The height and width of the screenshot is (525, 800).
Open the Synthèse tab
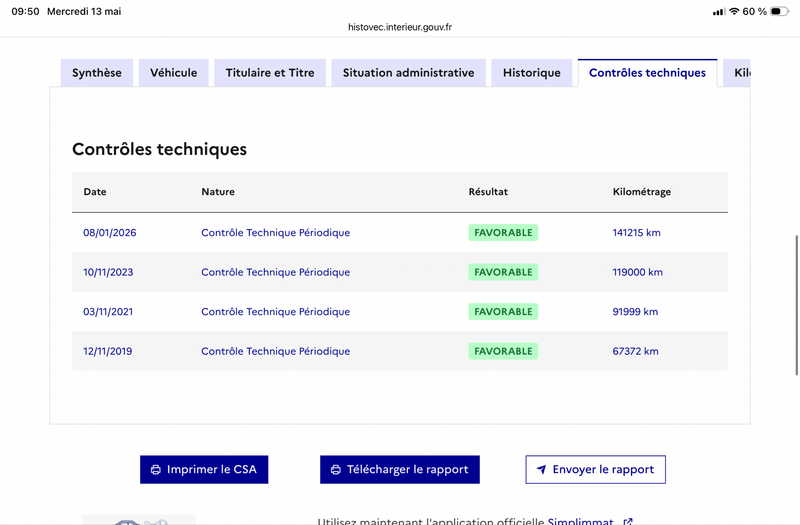tap(97, 73)
